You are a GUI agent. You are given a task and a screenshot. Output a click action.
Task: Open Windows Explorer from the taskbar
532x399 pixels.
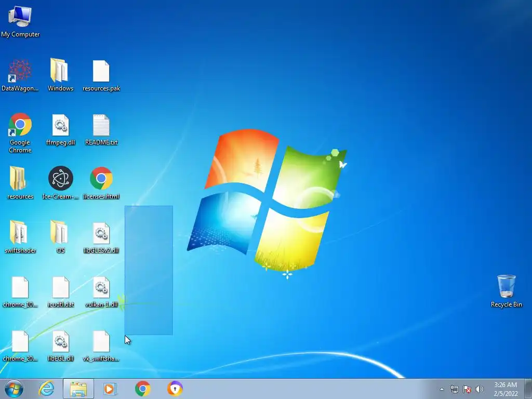click(78, 389)
